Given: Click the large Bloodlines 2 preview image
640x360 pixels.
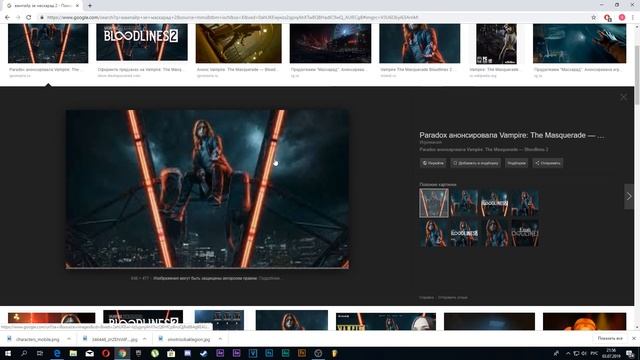Looking at the screenshot, I should pos(207,189).
